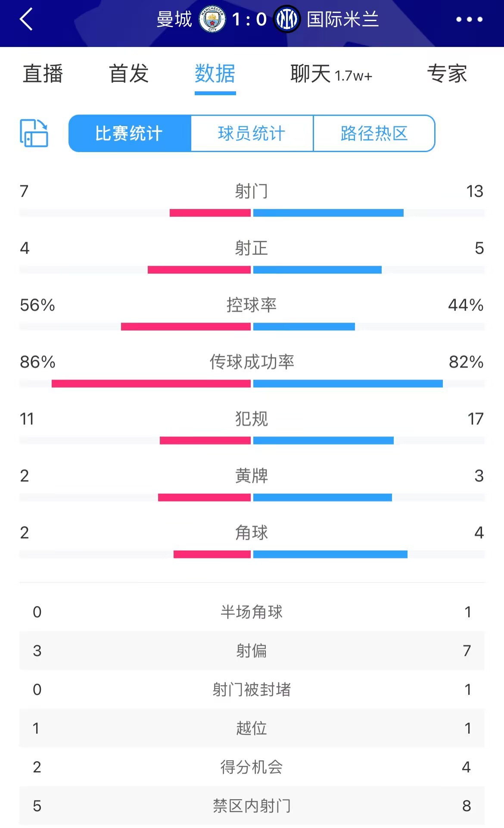504x828 pixels.
Task: Tap the Manchester City club badge
Action: tap(212, 19)
